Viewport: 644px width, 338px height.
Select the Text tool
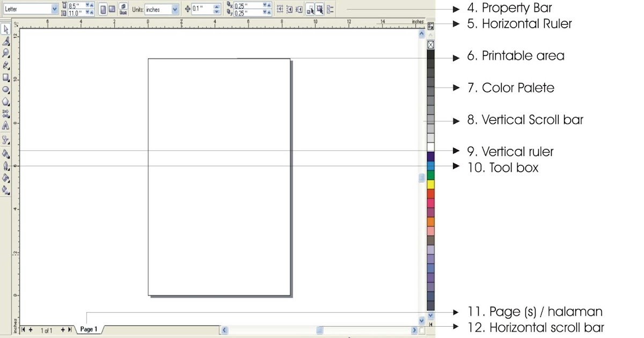click(5, 126)
